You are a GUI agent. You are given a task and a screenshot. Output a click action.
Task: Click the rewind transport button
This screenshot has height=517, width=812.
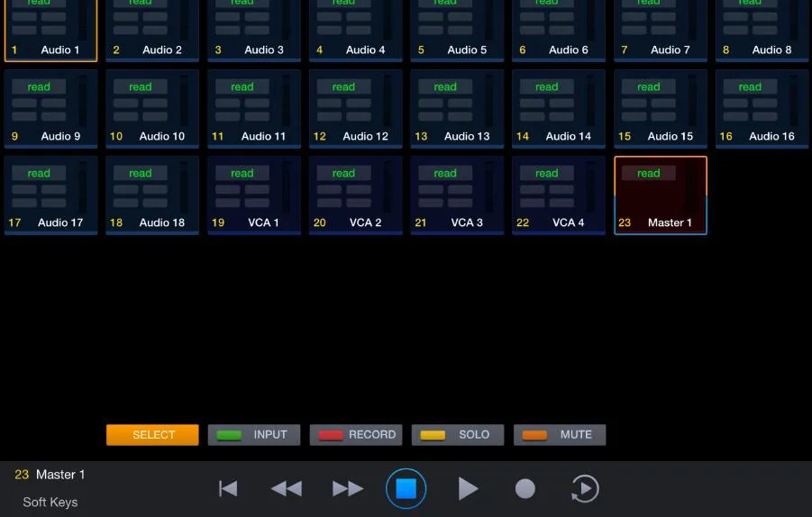tap(287, 488)
